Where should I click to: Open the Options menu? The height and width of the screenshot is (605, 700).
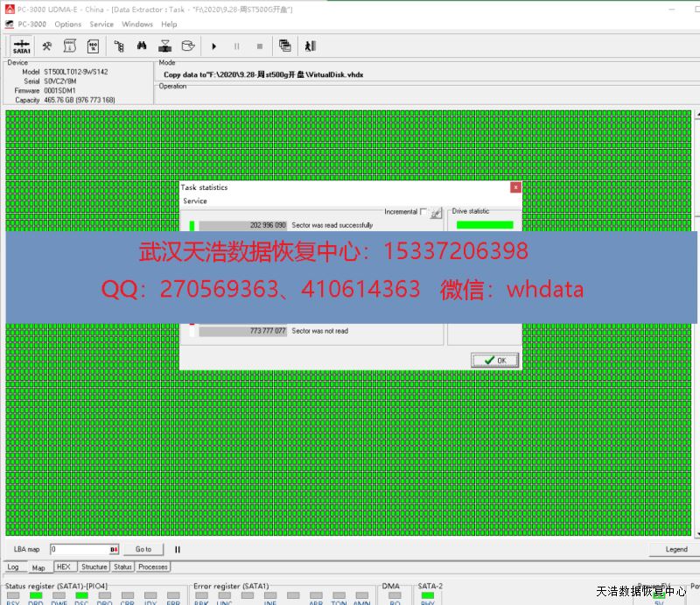(67, 25)
